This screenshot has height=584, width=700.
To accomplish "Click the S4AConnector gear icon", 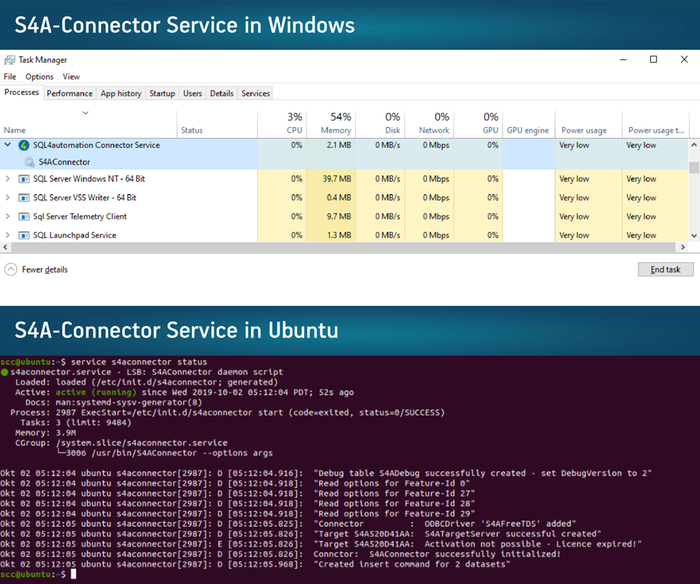I will pyautogui.click(x=29, y=162).
